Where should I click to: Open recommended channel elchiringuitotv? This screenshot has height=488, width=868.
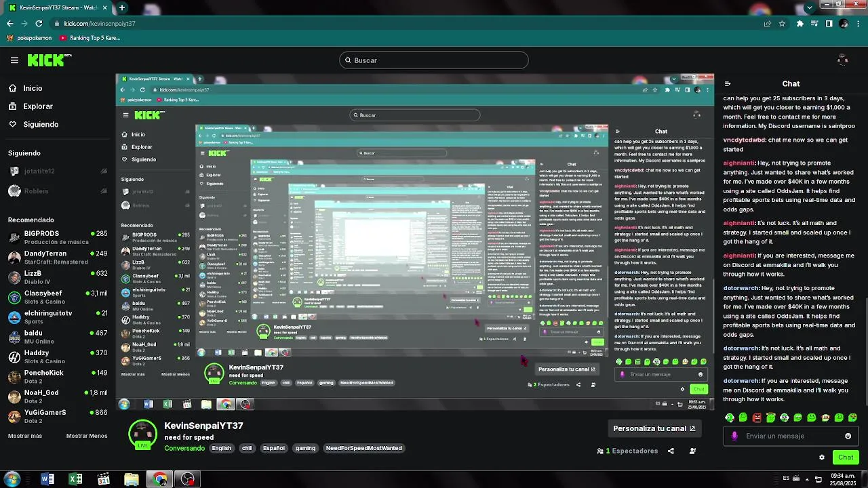tap(58, 317)
